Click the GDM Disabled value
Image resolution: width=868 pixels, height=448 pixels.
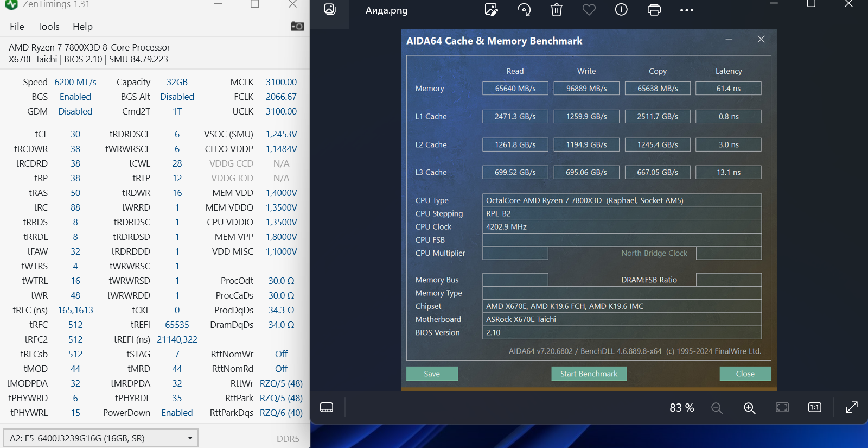pyautogui.click(x=75, y=111)
